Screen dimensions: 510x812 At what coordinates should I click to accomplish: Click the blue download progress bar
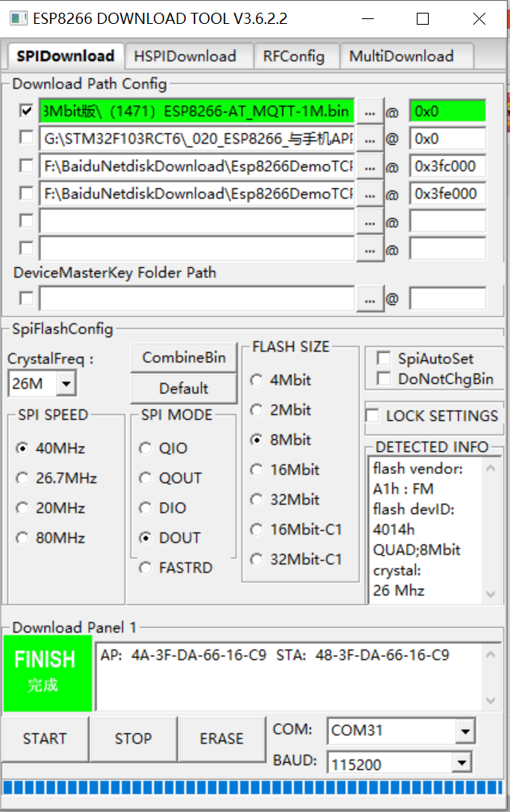tap(253, 787)
